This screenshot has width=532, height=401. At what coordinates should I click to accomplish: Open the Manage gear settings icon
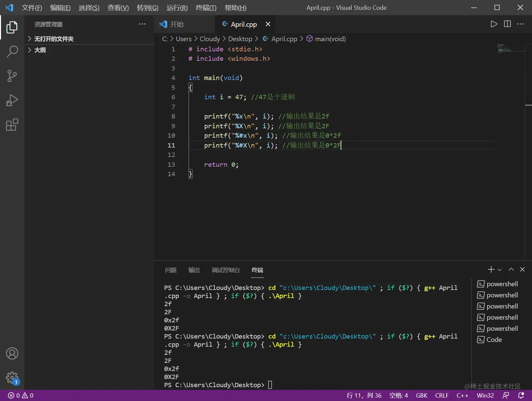tap(12, 378)
